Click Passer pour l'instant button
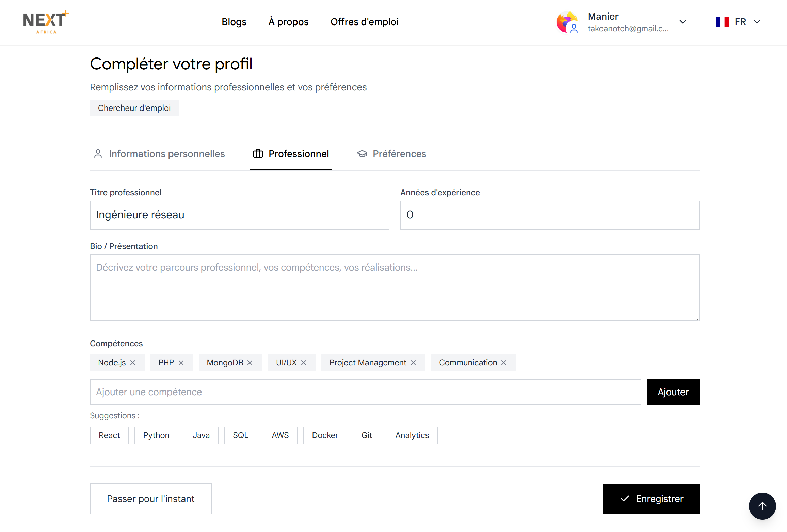787x532 pixels. point(150,499)
